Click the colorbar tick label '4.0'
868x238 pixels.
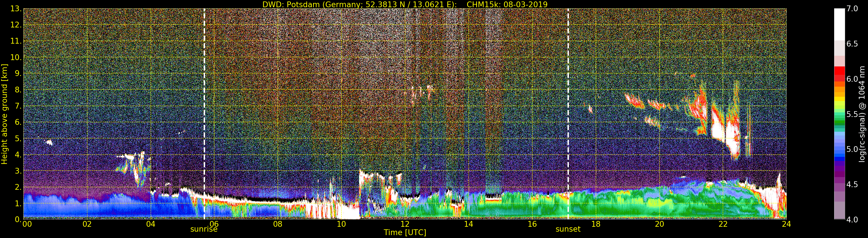point(852,220)
